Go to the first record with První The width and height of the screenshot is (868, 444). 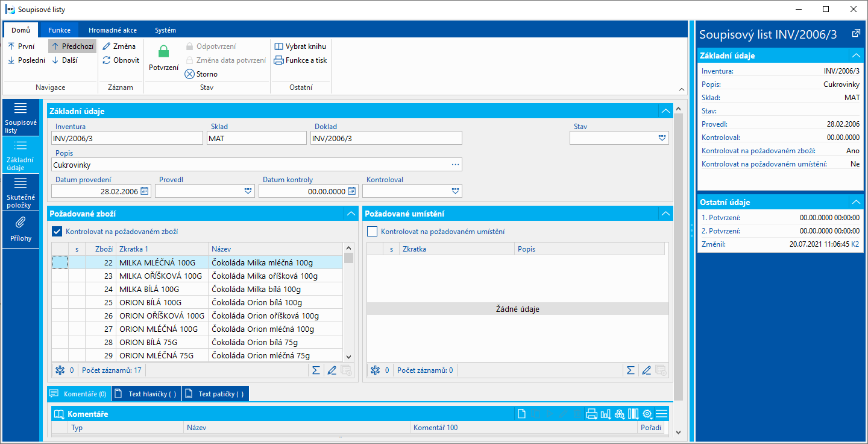pos(21,46)
